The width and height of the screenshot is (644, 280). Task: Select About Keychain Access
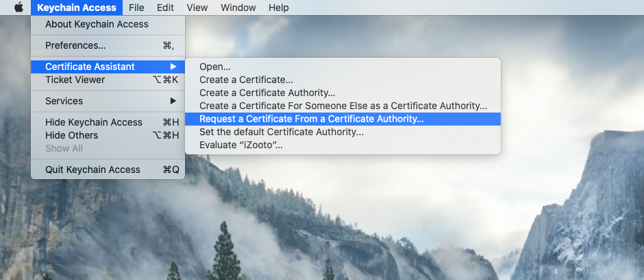(108, 24)
